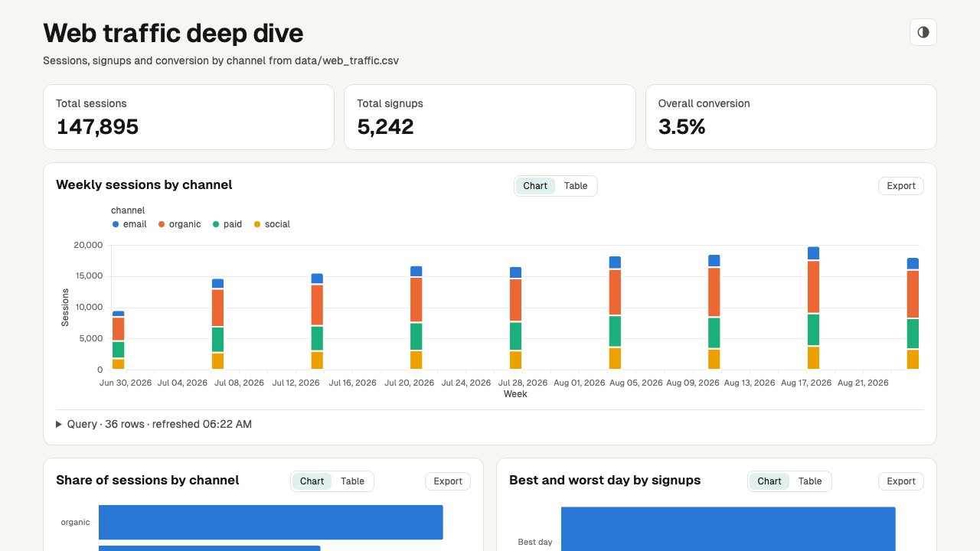Click the organic bar in Share of sessions

tap(271, 522)
